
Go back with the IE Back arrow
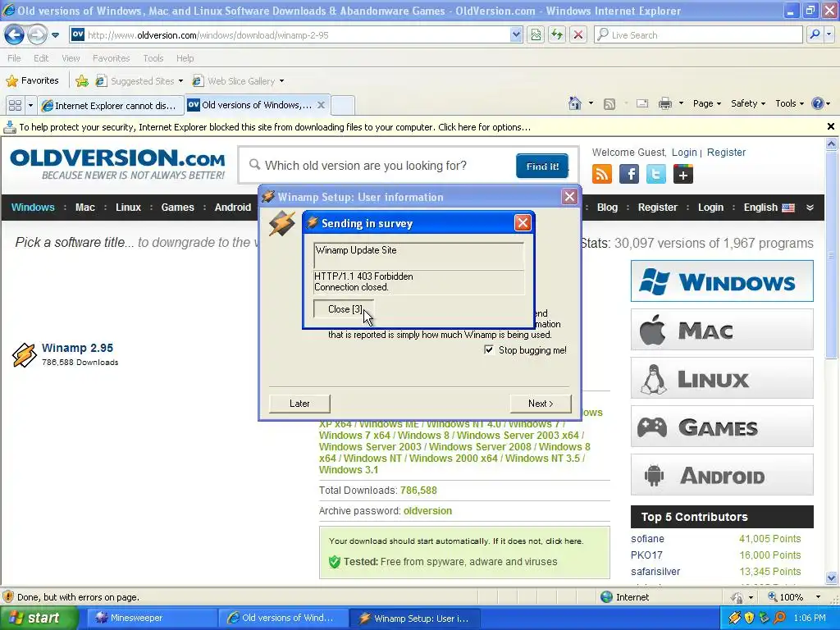pyautogui.click(x=14, y=35)
